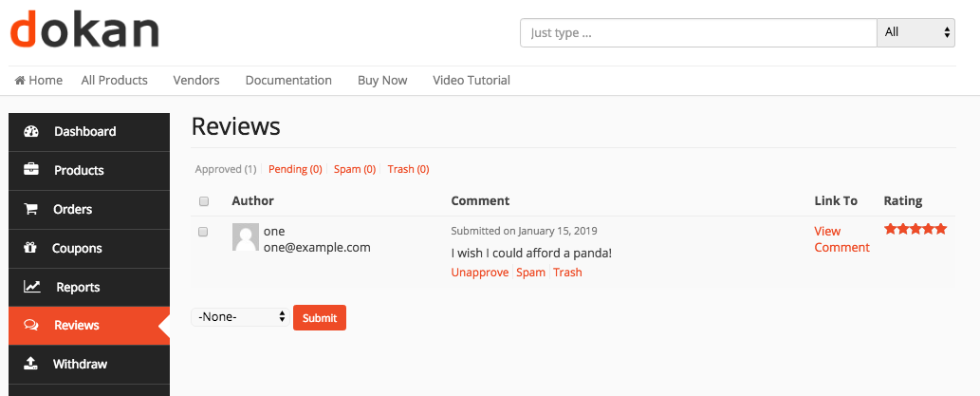This screenshot has width=980, height=396.
Task: Open the All search category dropdown
Action: point(916,32)
